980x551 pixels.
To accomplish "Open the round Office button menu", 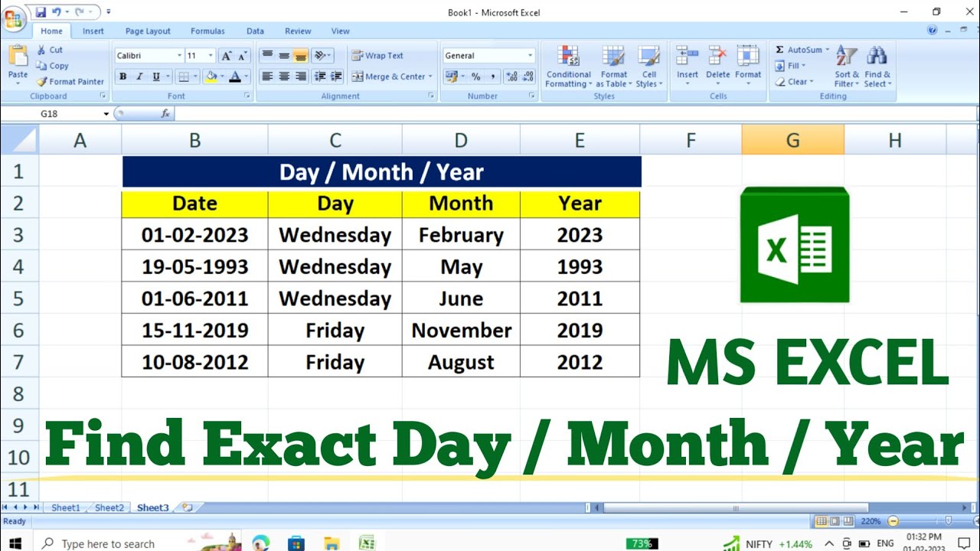I will (13, 18).
